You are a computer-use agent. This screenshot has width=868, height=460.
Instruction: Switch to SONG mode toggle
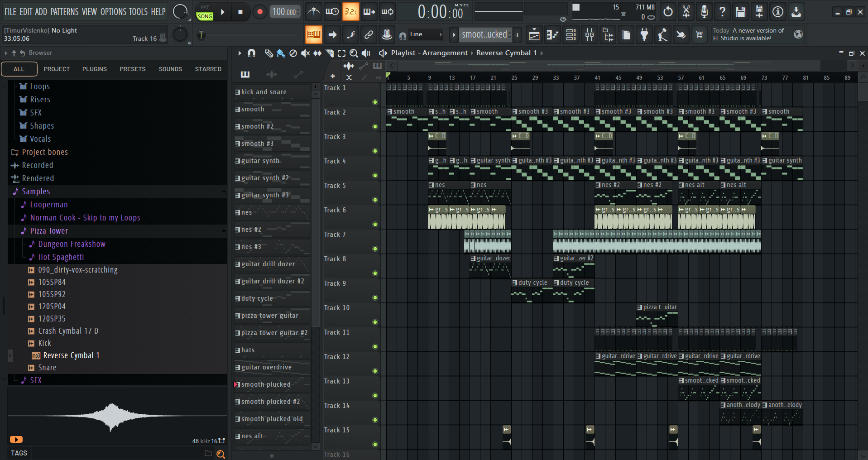pos(205,16)
